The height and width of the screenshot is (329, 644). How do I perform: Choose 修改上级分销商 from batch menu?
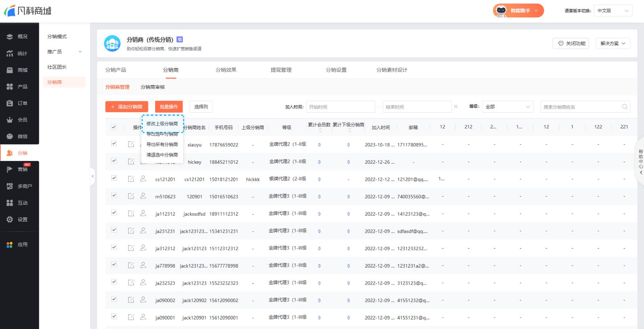pos(162,124)
